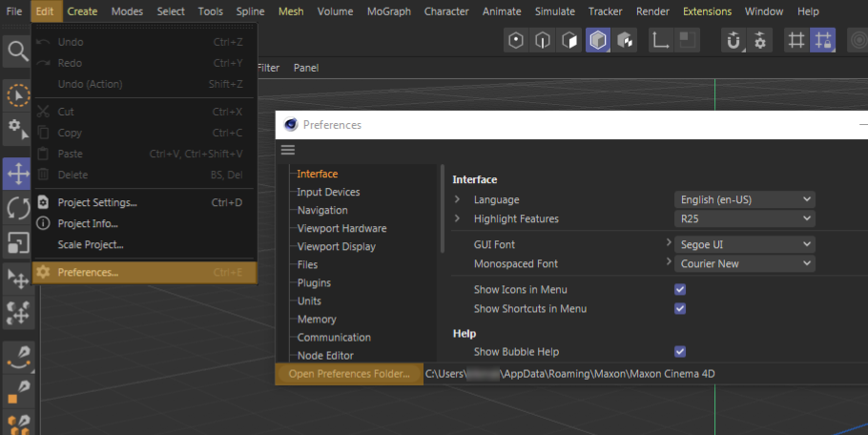
Task: Open the Highlight Features R25 dropdown
Action: (x=745, y=218)
